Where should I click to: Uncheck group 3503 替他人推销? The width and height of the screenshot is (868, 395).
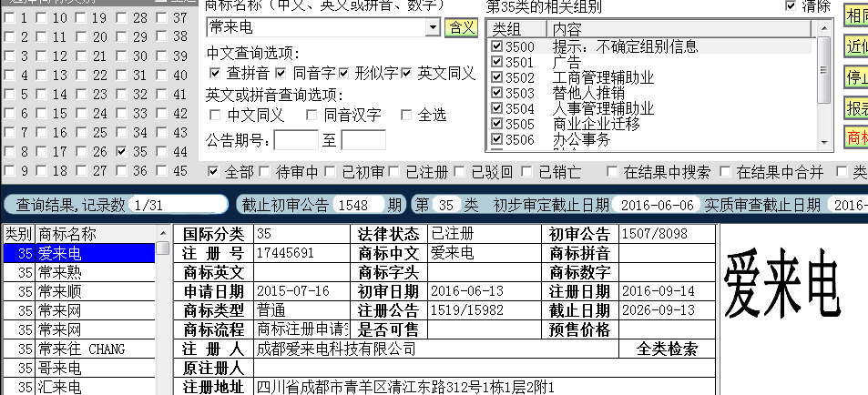497,93
